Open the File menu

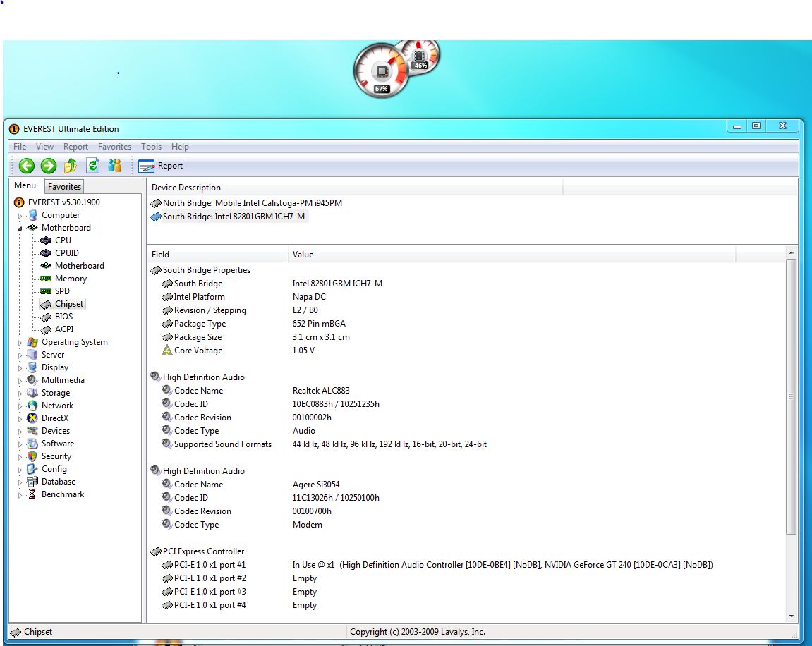pos(20,147)
